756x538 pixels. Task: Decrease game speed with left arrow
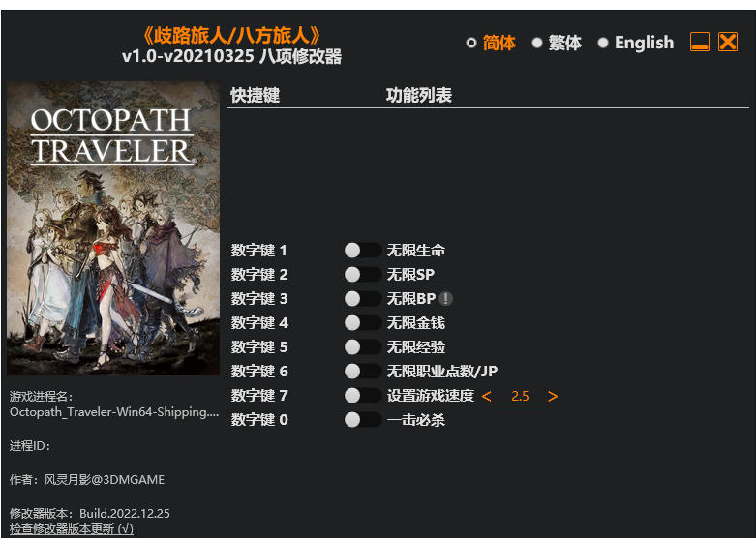487,397
